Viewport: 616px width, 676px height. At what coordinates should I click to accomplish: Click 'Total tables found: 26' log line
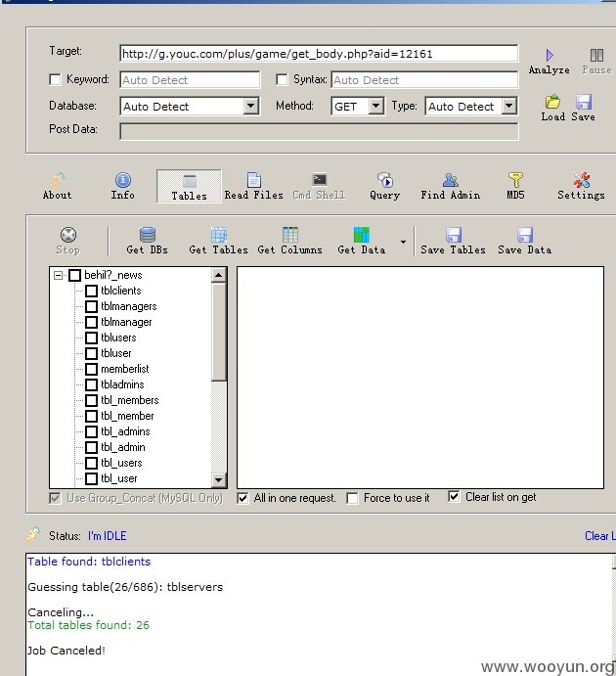88,625
